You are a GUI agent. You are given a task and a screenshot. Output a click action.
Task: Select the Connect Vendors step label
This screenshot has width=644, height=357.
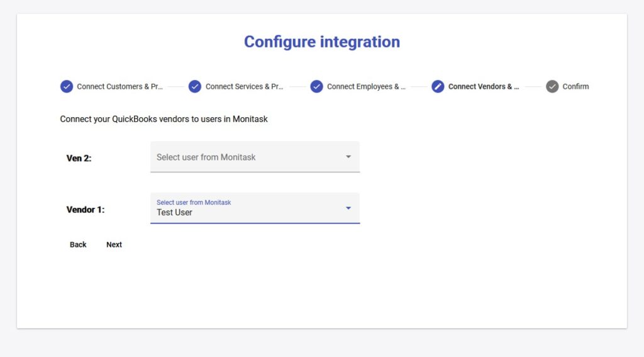(x=483, y=87)
